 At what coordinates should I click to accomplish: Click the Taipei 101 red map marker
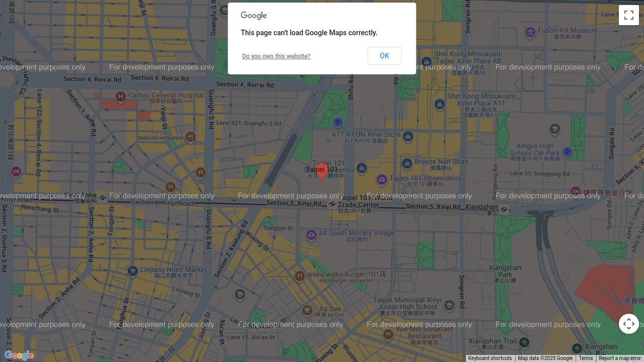point(322,171)
